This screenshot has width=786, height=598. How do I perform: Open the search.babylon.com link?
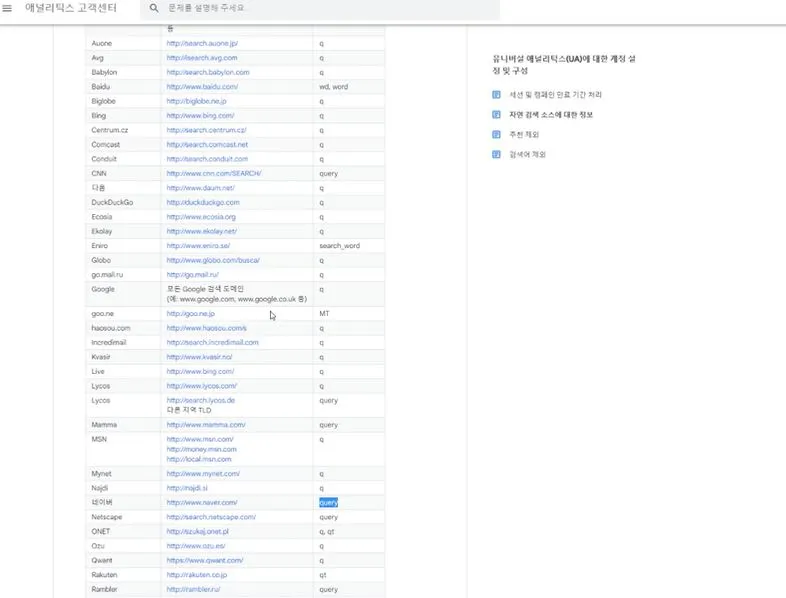coord(208,72)
